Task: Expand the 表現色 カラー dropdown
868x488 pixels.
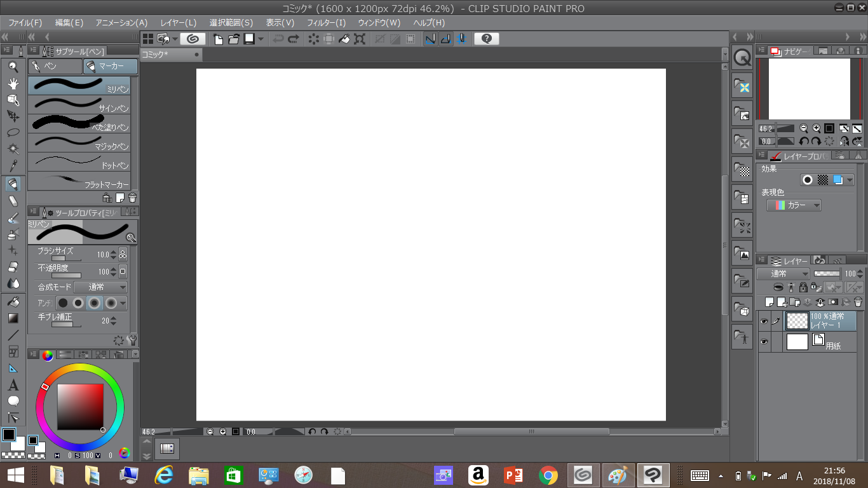Action: (x=794, y=205)
